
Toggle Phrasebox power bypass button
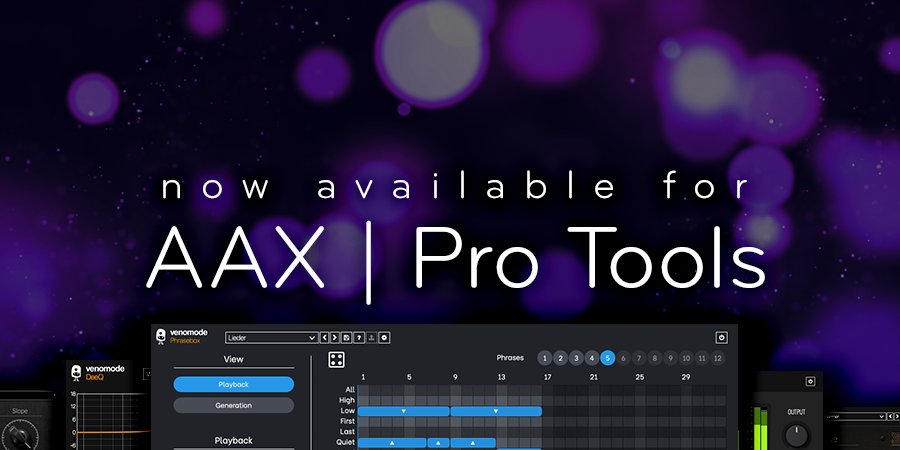pos(721,338)
